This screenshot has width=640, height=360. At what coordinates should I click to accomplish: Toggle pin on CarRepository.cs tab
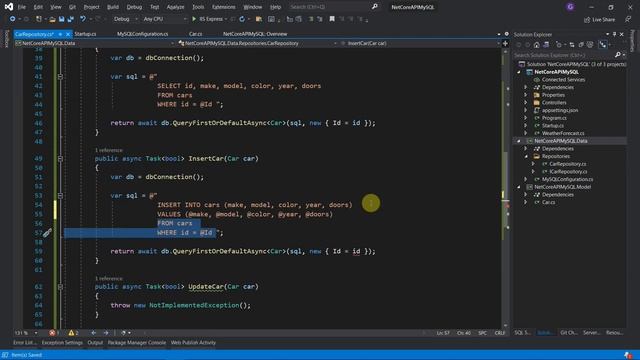[60, 34]
